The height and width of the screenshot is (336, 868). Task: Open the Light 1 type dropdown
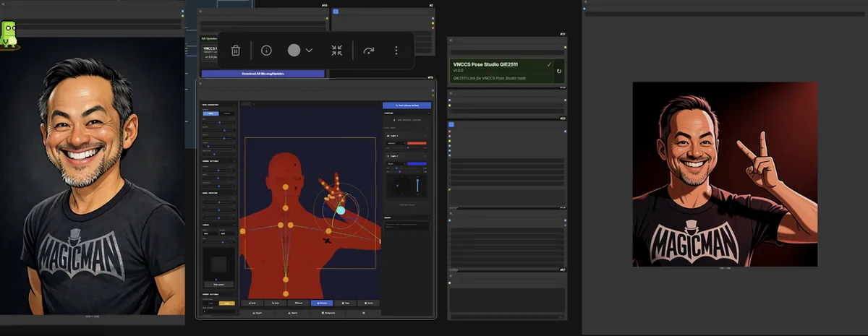[396, 144]
